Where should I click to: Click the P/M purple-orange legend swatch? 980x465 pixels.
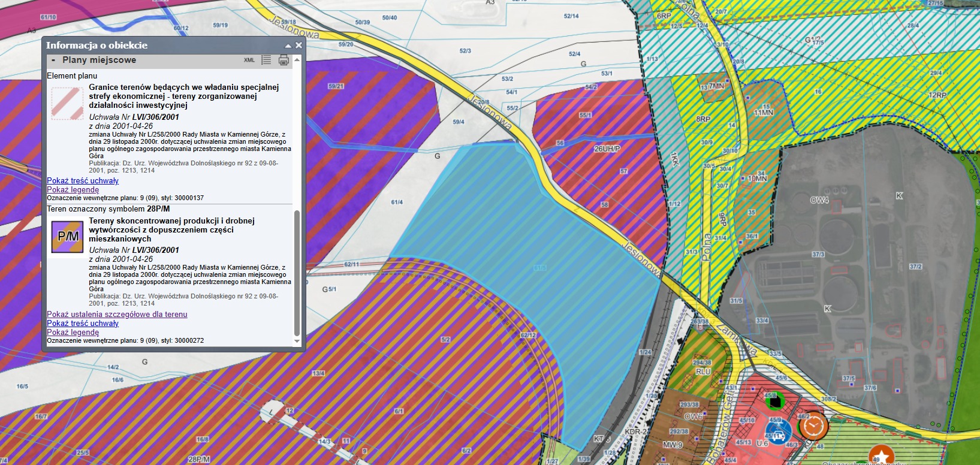(67, 236)
